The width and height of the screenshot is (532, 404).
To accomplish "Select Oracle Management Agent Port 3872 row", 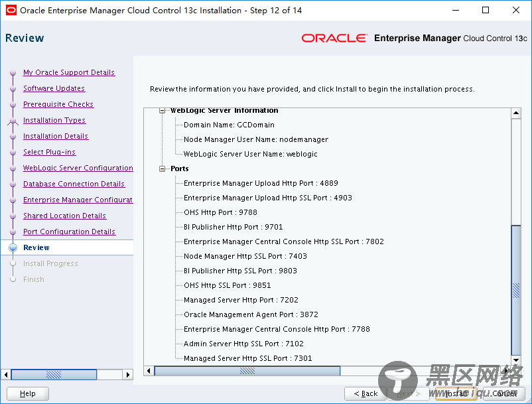I will pos(251,314).
